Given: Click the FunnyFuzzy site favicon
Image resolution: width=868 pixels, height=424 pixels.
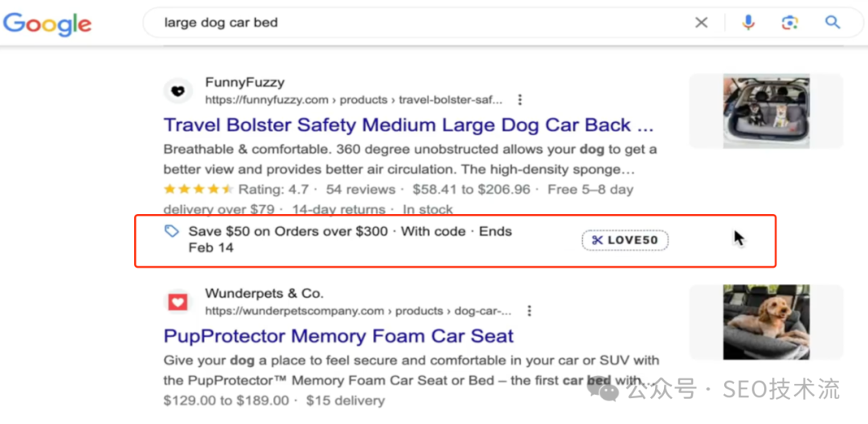Looking at the screenshot, I should [178, 91].
